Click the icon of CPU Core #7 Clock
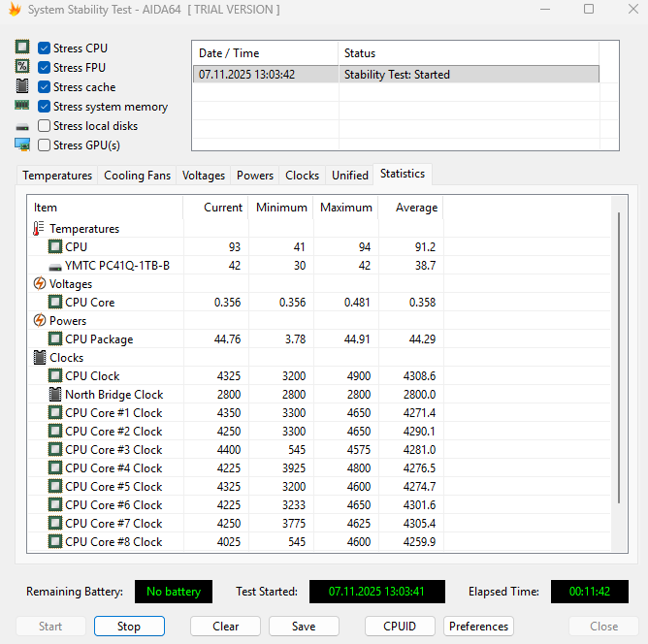This screenshot has height=644, width=648. point(55,523)
